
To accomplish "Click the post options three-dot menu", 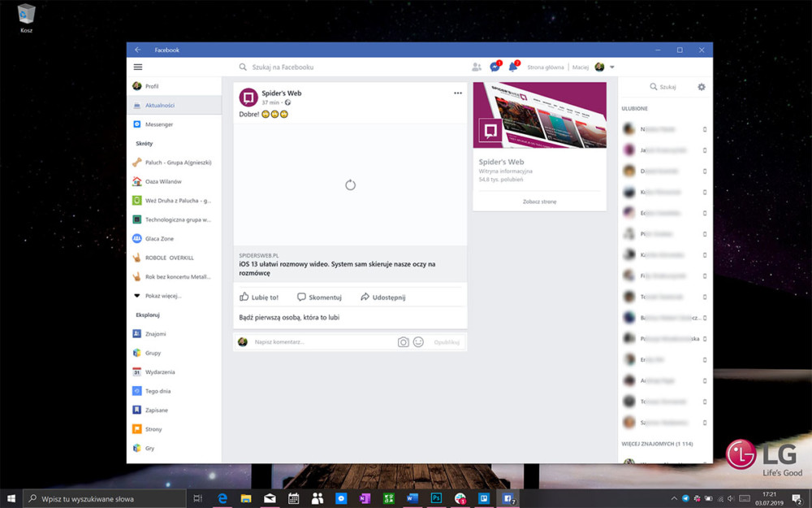I will (458, 93).
